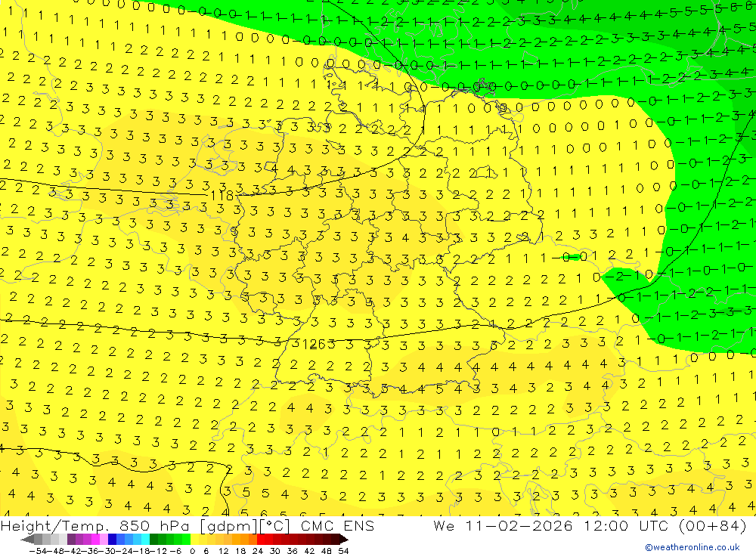
Task: Click the '118' height contour label
Action: tap(222, 195)
